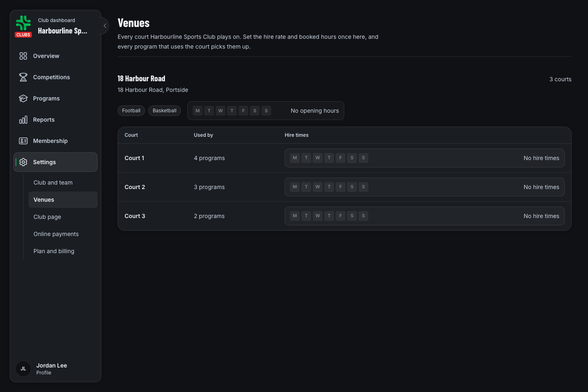Open the Overview page
Image resolution: width=588 pixels, height=392 pixels.
56,56
